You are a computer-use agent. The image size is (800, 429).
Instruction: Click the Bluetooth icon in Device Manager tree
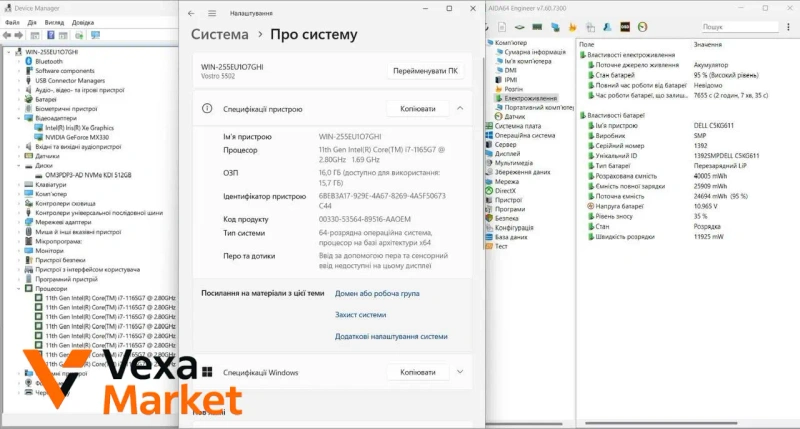[x=29, y=61]
